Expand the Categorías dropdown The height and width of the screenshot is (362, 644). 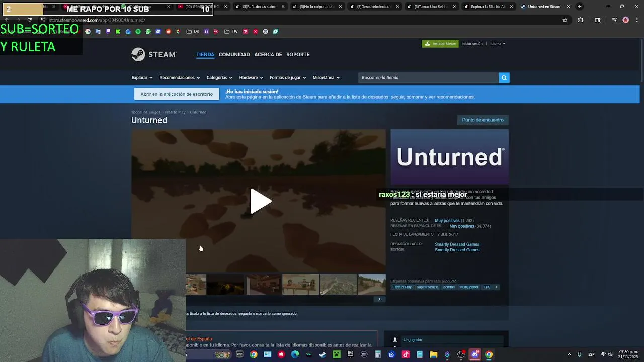[219, 77]
